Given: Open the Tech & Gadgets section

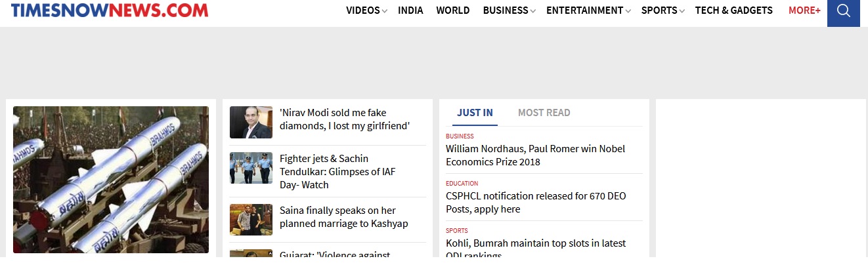Looking at the screenshot, I should (733, 10).
